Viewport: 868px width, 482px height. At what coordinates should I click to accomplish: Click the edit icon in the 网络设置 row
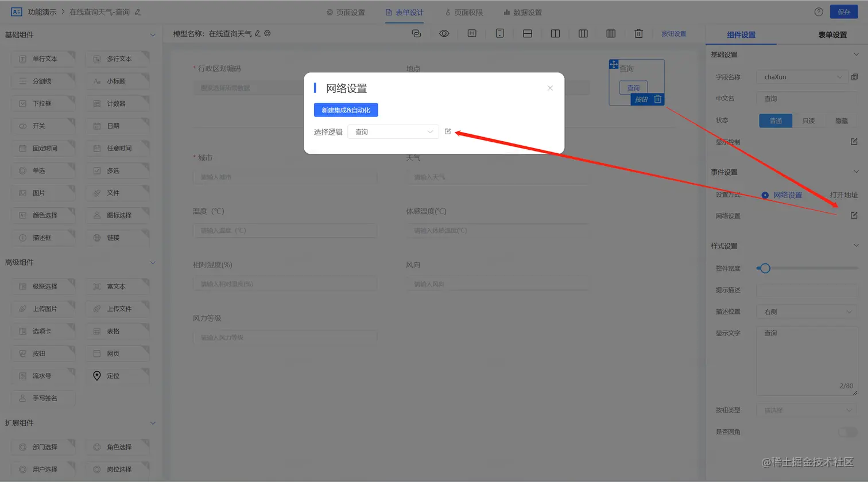pyautogui.click(x=854, y=216)
